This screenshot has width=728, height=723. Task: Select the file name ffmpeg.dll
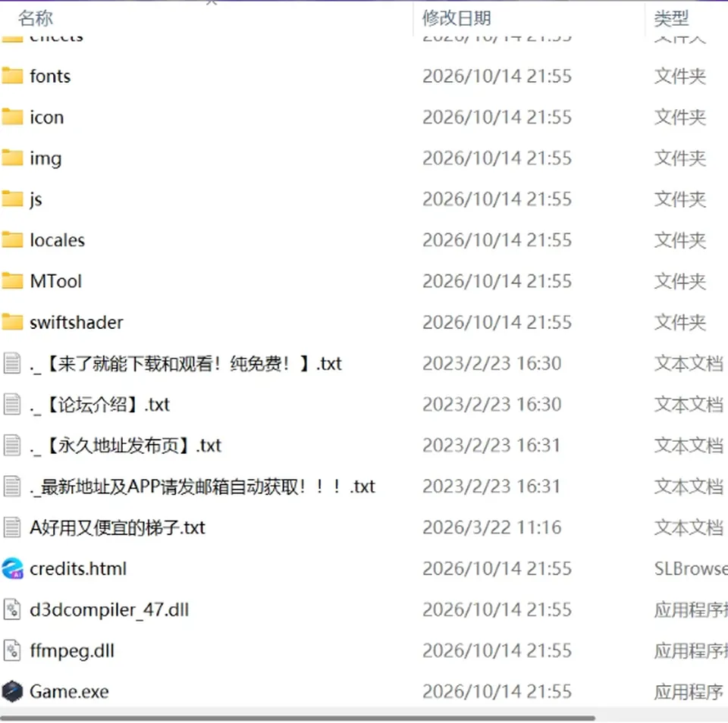[x=72, y=651]
